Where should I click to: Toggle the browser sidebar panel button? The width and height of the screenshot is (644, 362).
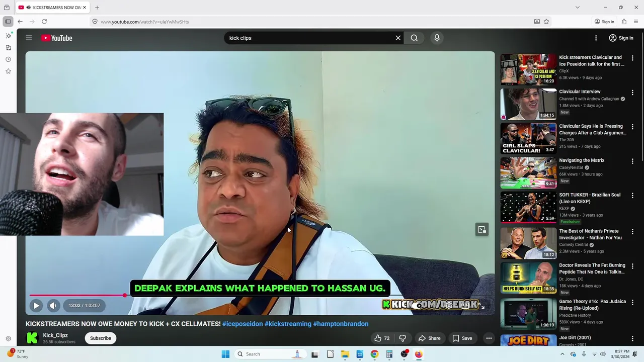point(8,22)
